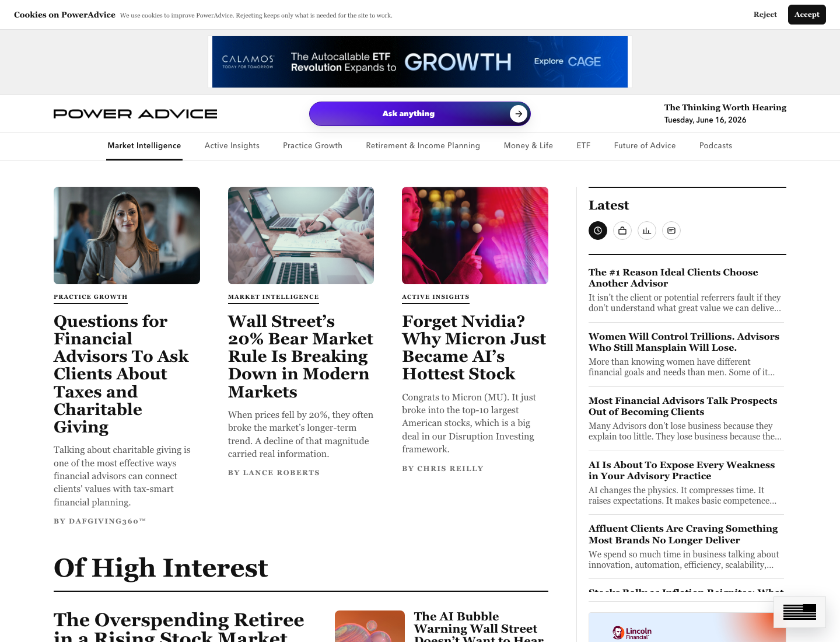Open the flag-style floating widget at bottom right
The height and width of the screenshot is (642, 840).
[799, 612]
